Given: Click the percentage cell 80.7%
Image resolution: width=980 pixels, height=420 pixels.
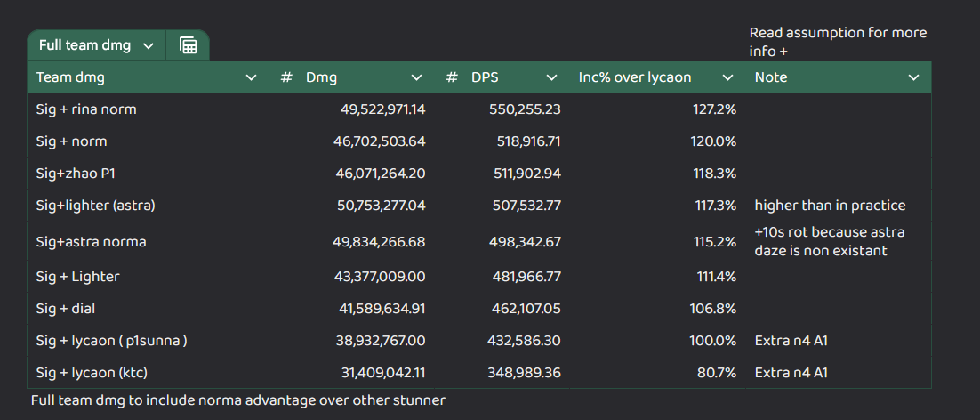Looking at the screenshot, I should coord(717,373).
